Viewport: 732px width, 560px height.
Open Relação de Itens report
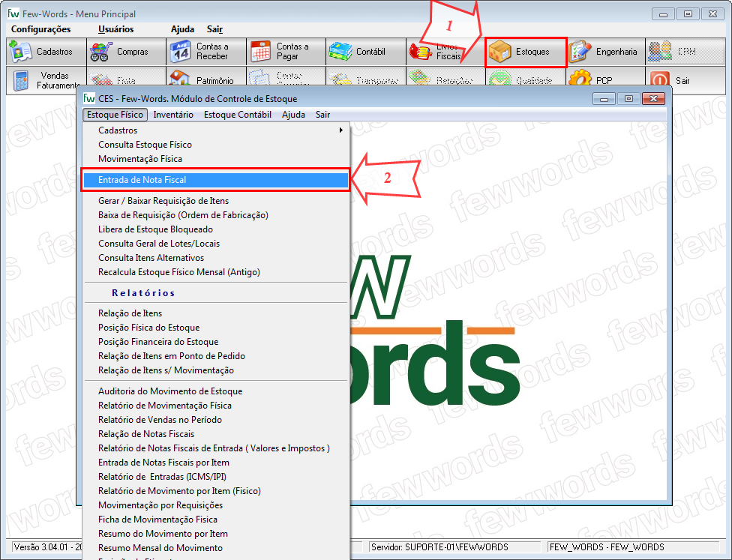[130, 313]
